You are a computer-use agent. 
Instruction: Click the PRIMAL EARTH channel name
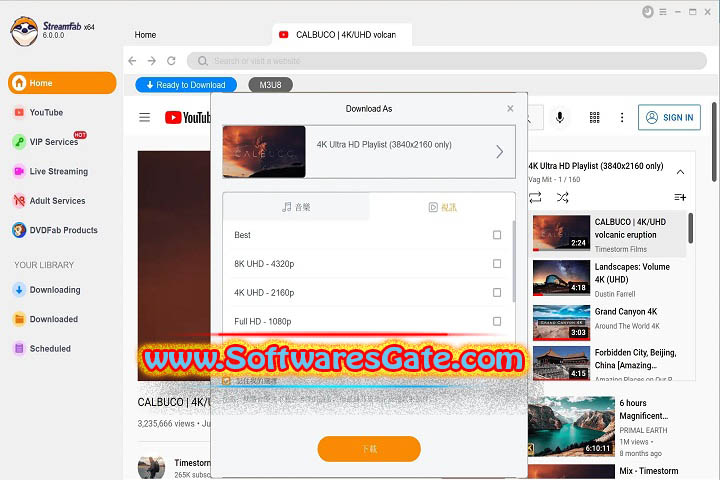point(643,430)
